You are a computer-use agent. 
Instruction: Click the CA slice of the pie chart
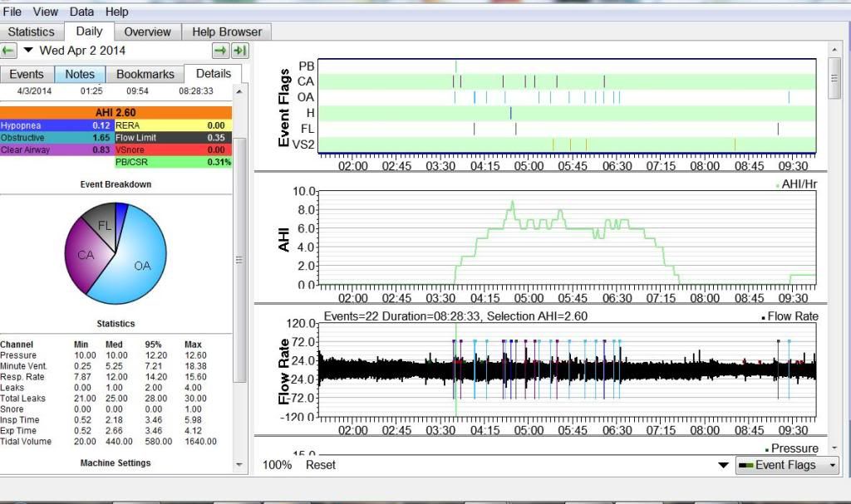point(85,257)
